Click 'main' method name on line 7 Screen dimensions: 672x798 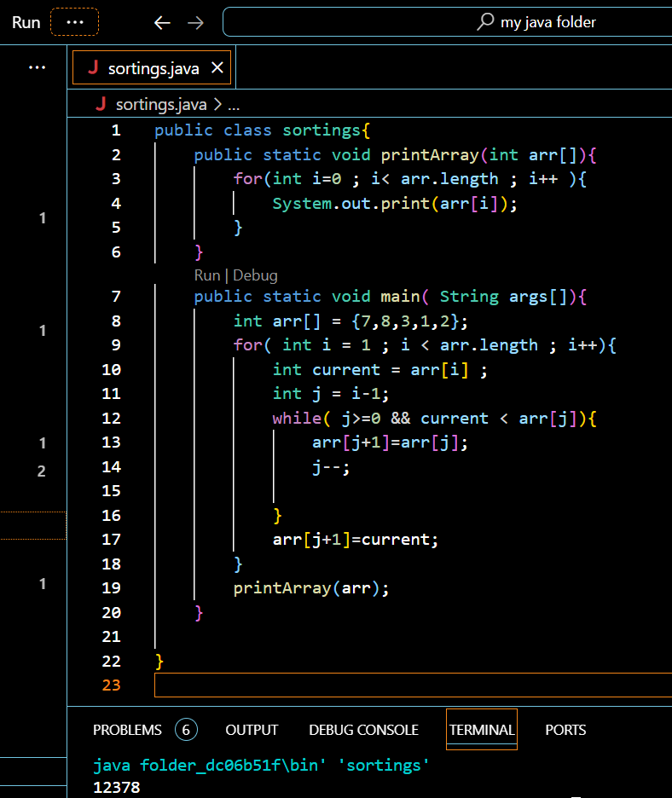pos(401,296)
